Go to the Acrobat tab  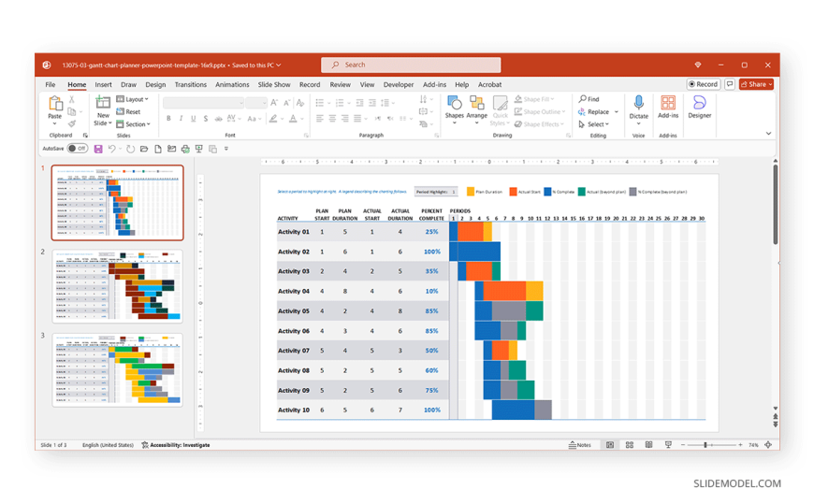pos(489,84)
